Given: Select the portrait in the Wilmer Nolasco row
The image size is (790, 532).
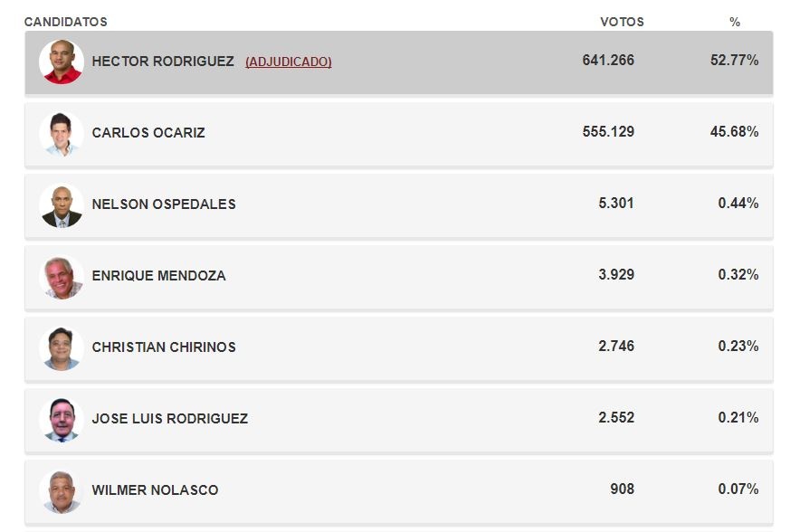Looking at the screenshot, I should pos(62,490).
